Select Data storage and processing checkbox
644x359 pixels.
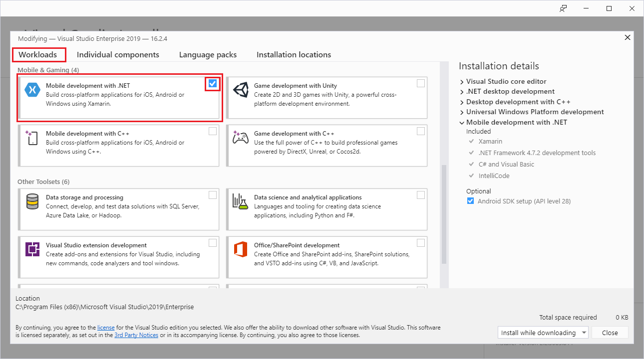[x=213, y=195]
